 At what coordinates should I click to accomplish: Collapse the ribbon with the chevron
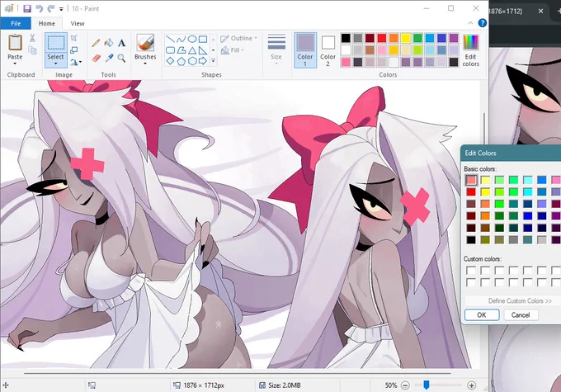click(470, 23)
